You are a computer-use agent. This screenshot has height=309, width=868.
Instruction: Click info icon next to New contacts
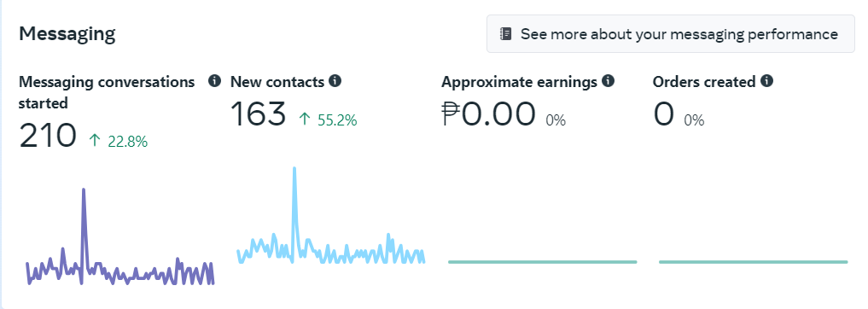click(x=335, y=81)
